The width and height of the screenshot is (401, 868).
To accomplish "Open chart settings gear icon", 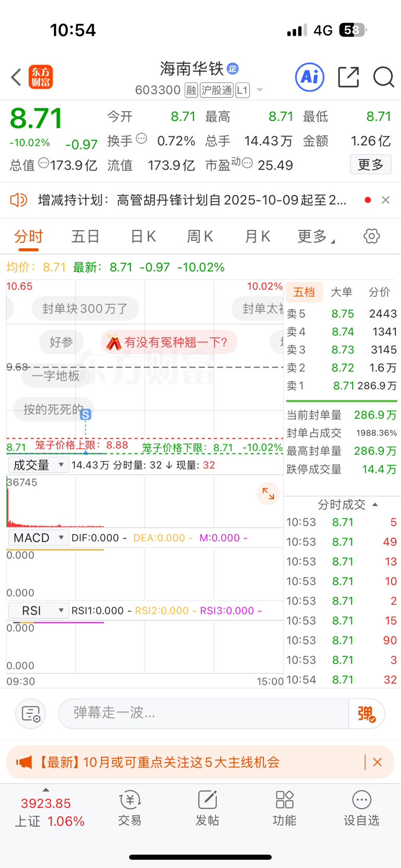I will [371, 236].
